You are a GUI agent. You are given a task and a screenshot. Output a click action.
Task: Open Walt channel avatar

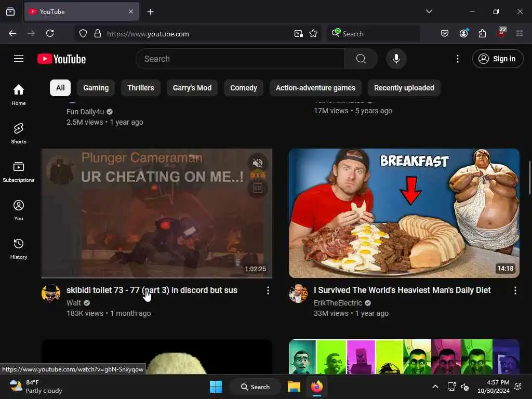pos(51,294)
